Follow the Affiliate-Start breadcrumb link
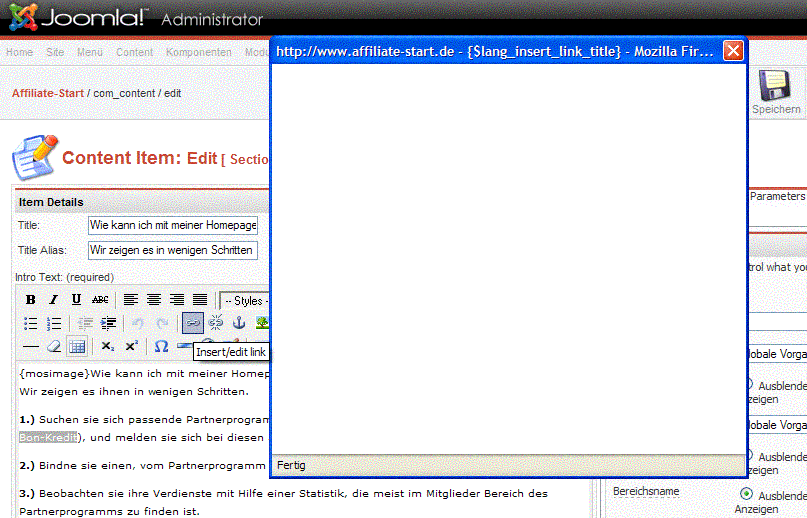This screenshot has width=807, height=518. pyautogui.click(x=48, y=93)
